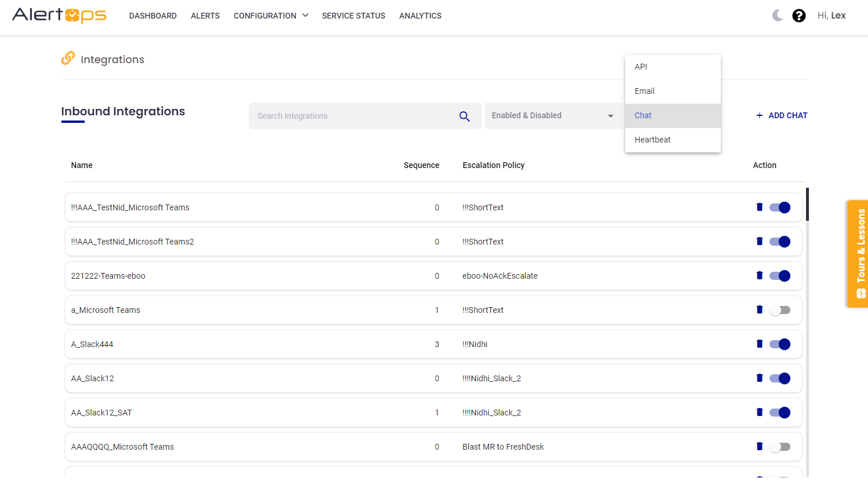
Task: Enable the a_Microsoft Teams integration toggle
Action: pos(780,310)
